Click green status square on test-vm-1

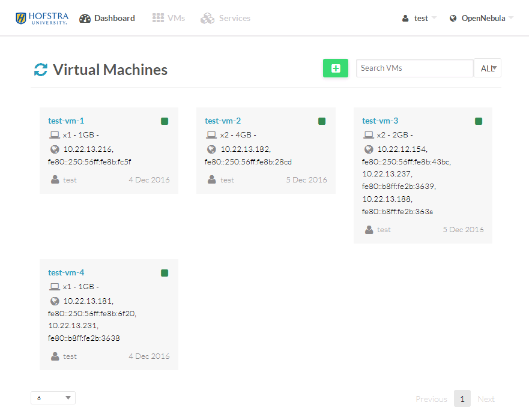165,121
